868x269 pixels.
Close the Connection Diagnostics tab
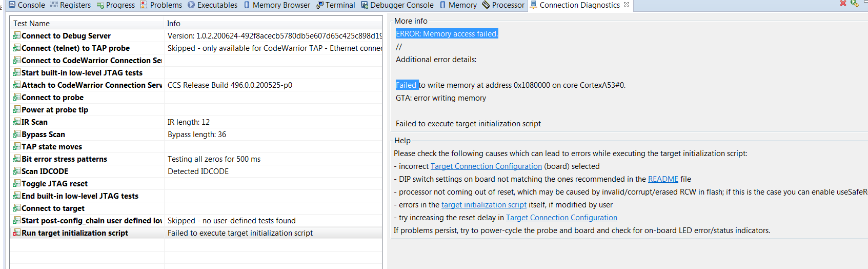(626, 5)
